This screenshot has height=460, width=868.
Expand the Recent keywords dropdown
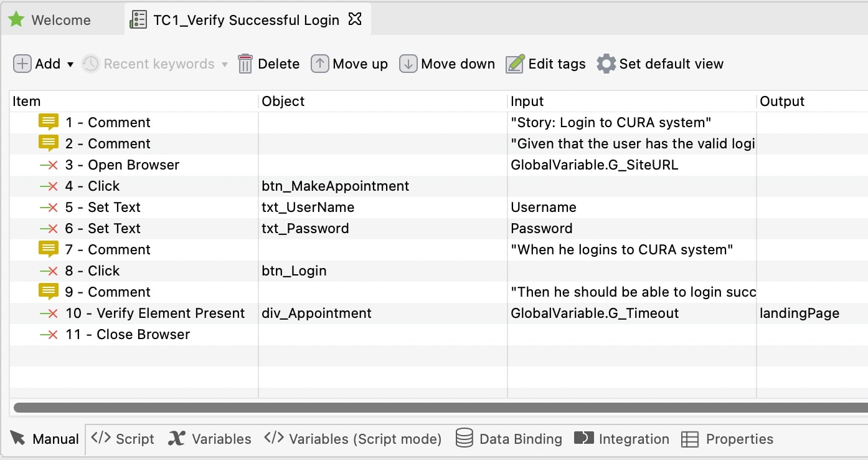224,63
